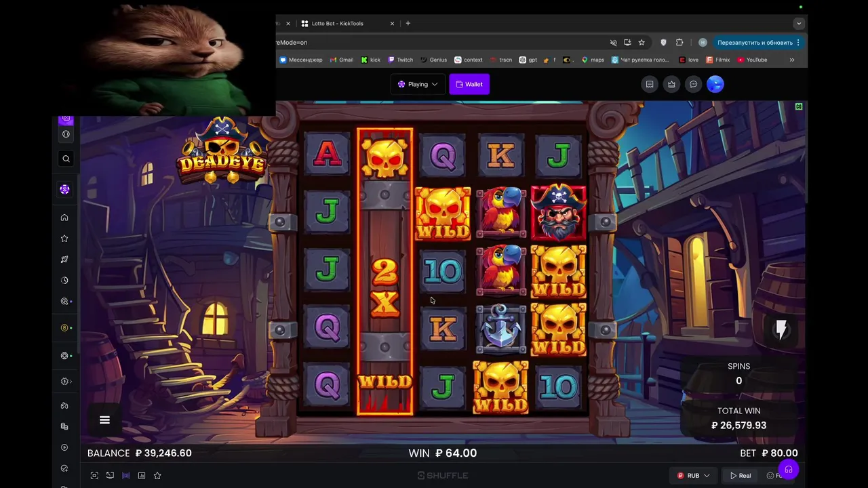Click the lightning turbo spin button
The width and height of the screenshot is (868, 488).
(x=781, y=329)
